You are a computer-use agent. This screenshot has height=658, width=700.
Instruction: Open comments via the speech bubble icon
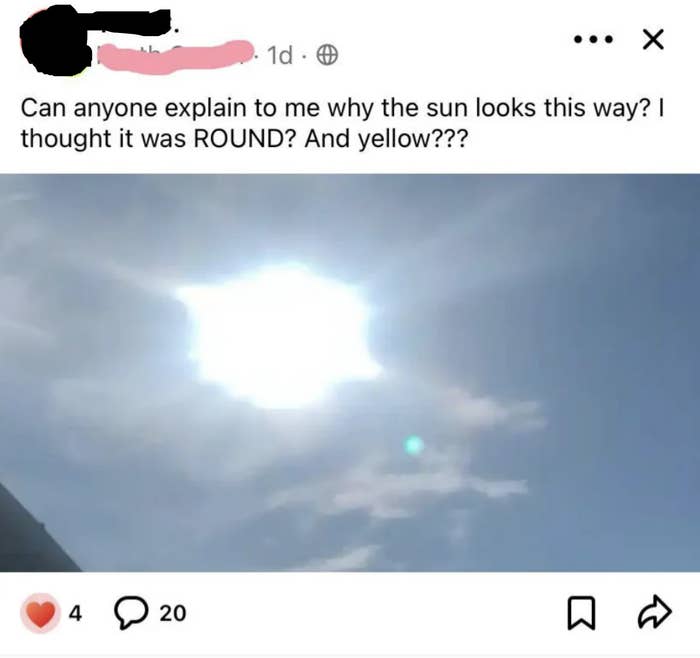(130, 613)
